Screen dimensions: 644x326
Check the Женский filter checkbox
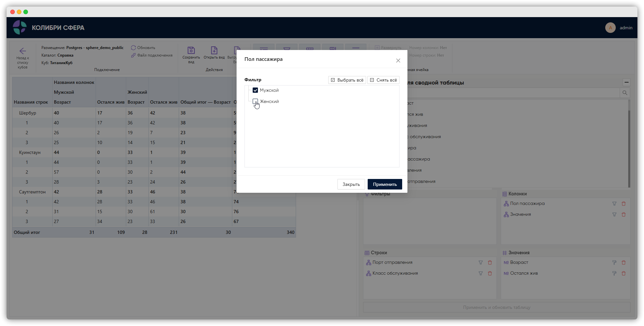(255, 101)
